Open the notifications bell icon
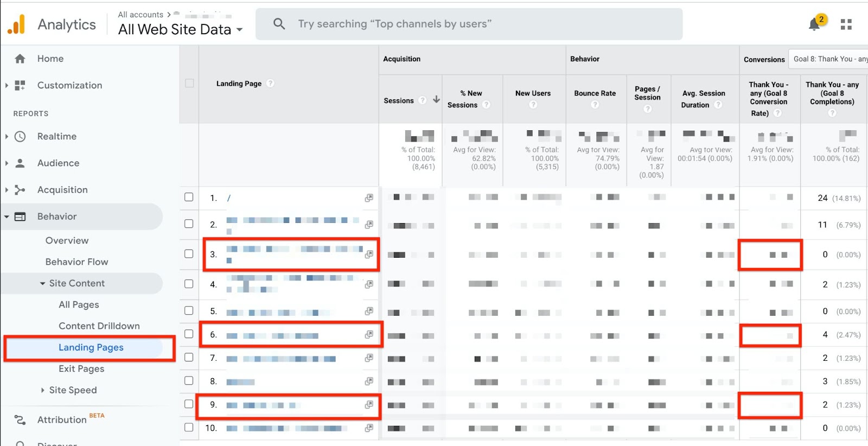 point(814,24)
